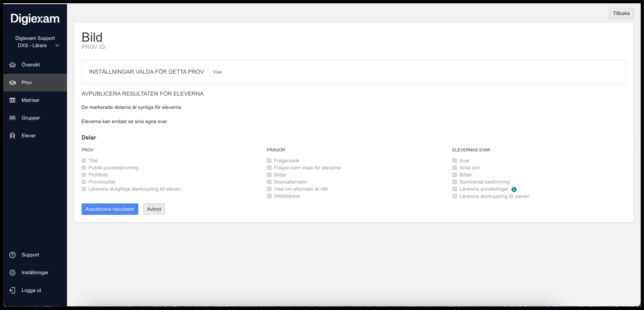Toggle Bilder checkbox under Elevernas svar
The height and width of the screenshot is (310, 644).
tap(455, 175)
